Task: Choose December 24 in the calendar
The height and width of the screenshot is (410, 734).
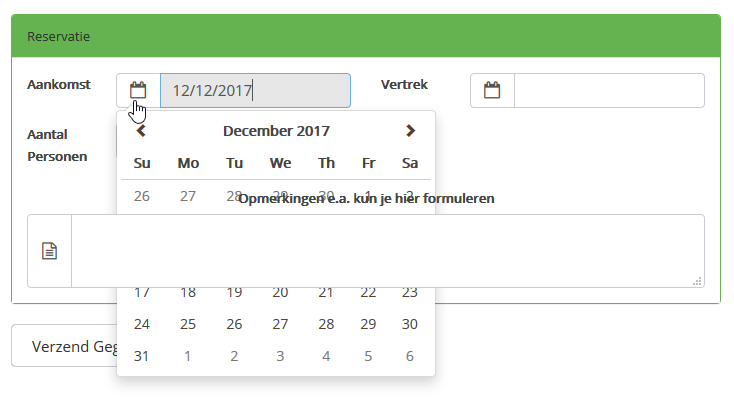Action: 141,324
